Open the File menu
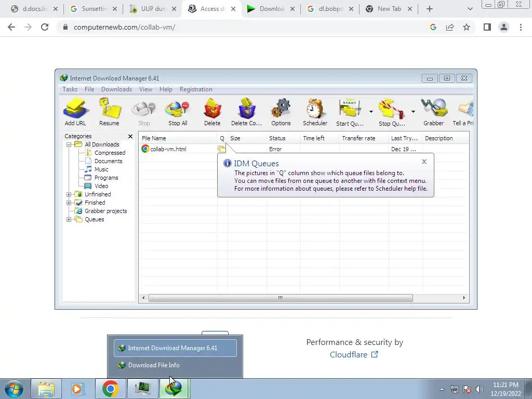The height and width of the screenshot is (399, 532). (89, 89)
